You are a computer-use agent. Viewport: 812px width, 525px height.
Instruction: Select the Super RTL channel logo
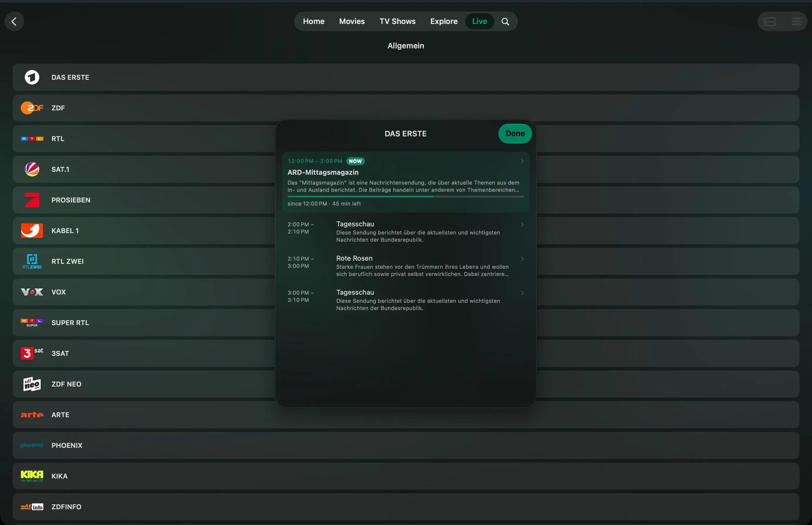point(32,323)
